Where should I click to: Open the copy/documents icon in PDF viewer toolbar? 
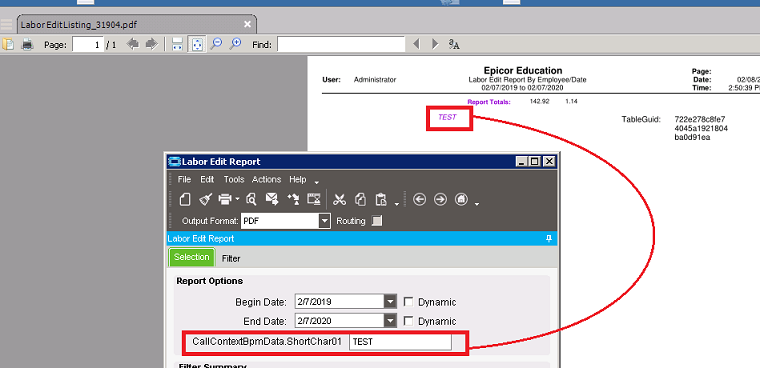(x=8, y=45)
